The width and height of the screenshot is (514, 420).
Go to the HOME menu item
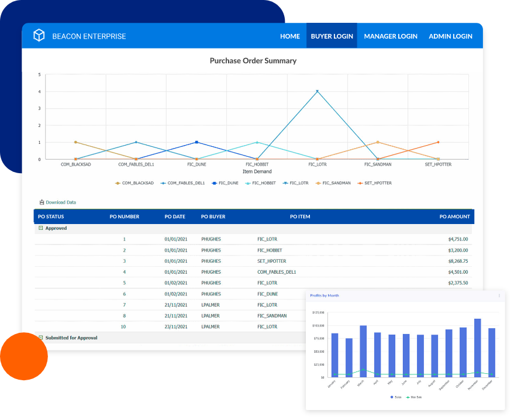[x=289, y=36]
